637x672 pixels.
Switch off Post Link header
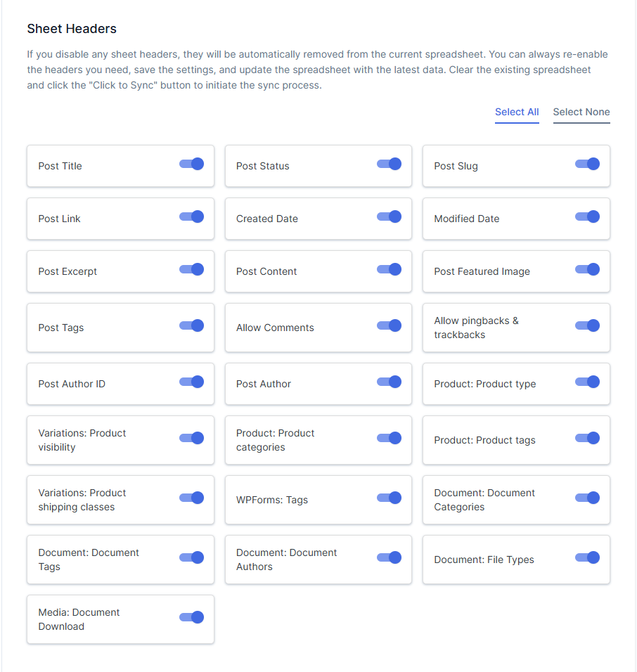pos(192,217)
